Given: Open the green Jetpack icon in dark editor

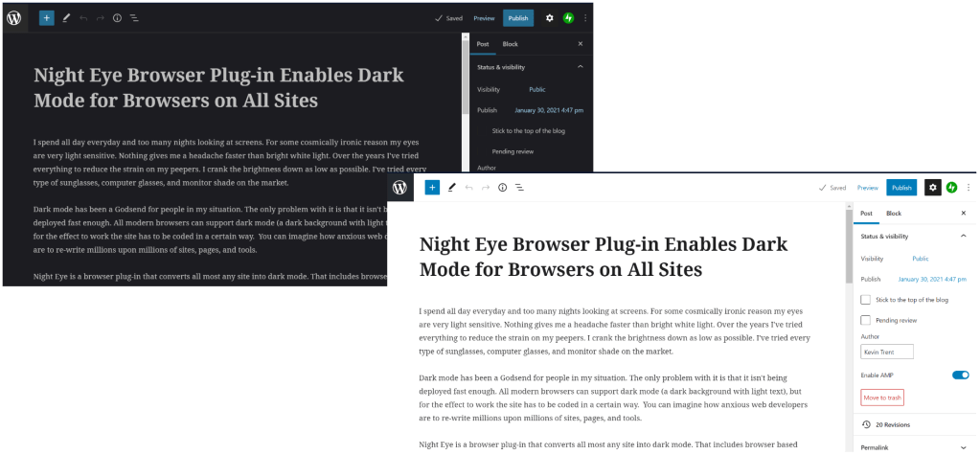Looking at the screenshot, I should tap(568, 18).
